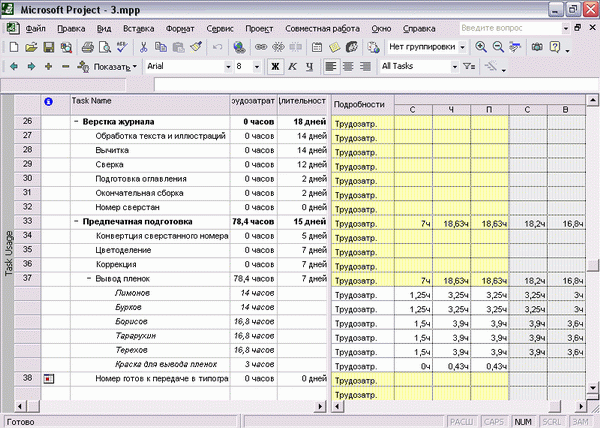Run spelling check icon
Screen dimensions: 600x428
(122, 47)
